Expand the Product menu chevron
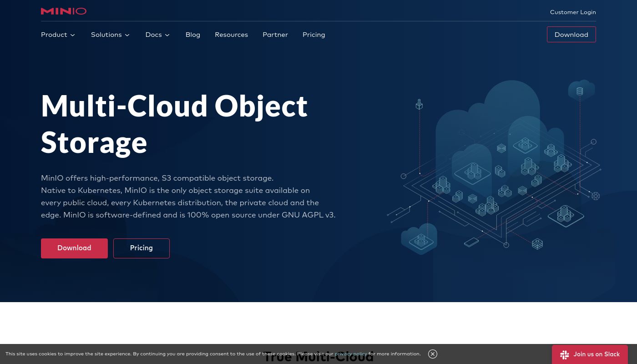The width and height of the screenshot is (637, 364). [x=73, y=35]
